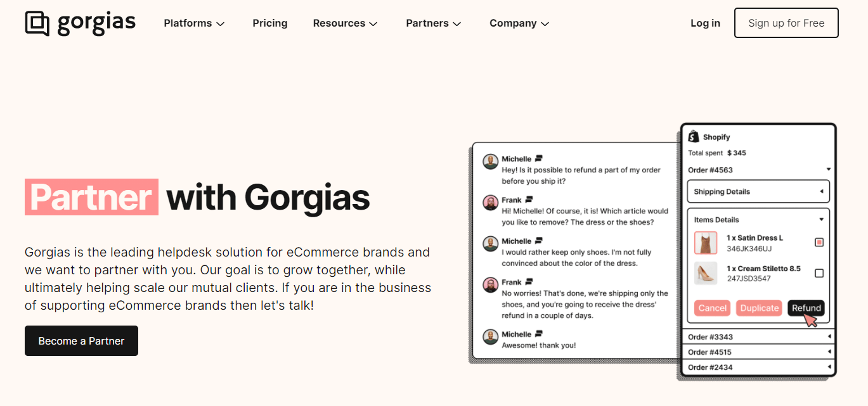Open the Platforms dropdown menu

194,23
